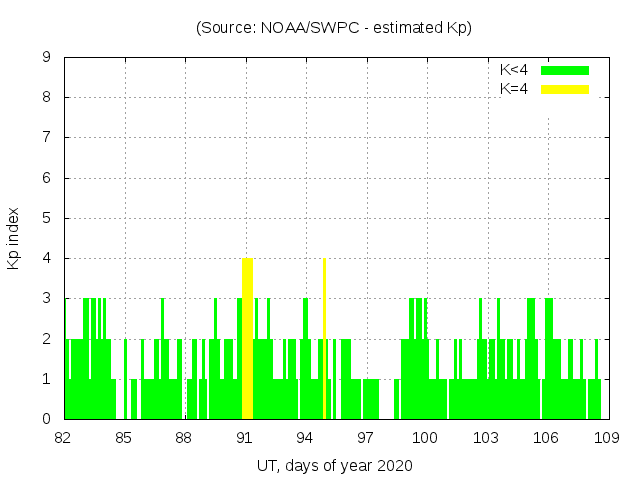Image resolution: width=640 pixels, height=480 pixels.
Task: Click the 'Kp index' y-axis label
Action: (x=14, y=238)
